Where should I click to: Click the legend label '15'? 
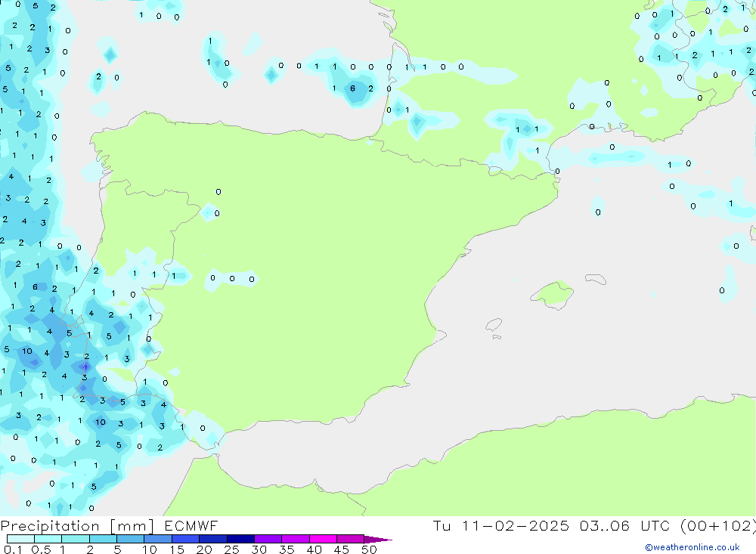(x=178, y=549)
